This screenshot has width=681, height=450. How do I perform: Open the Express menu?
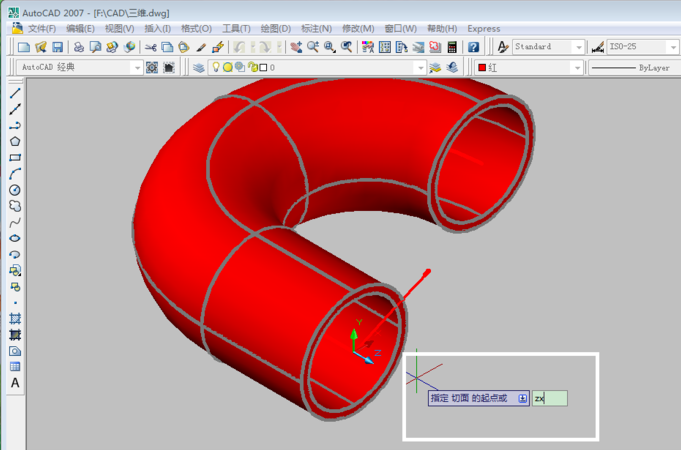[484, 29]
